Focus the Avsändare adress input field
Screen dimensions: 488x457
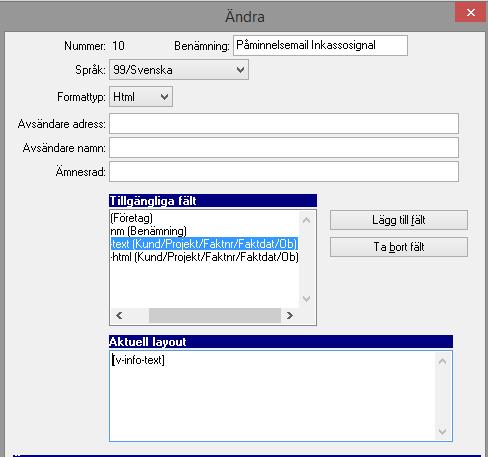point(284,124)
